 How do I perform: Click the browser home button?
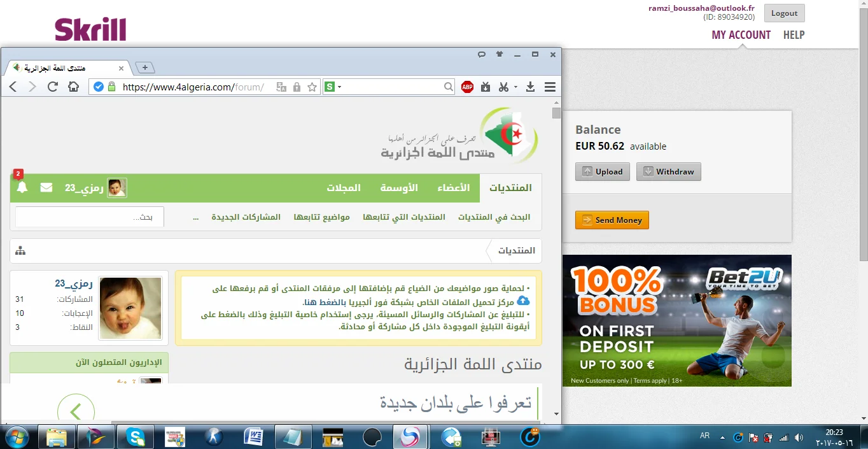coord(73,87)
